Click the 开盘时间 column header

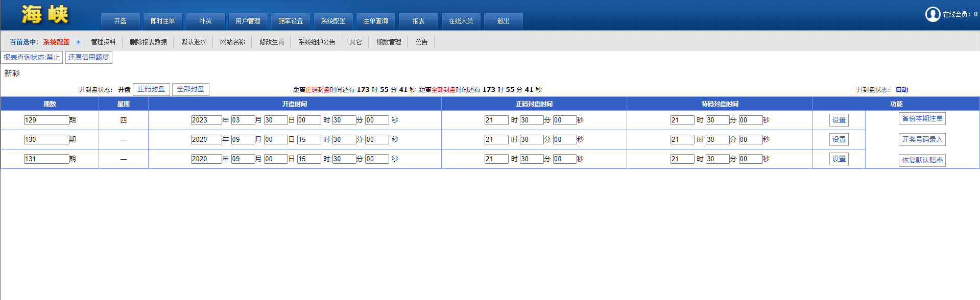point(295,104)
